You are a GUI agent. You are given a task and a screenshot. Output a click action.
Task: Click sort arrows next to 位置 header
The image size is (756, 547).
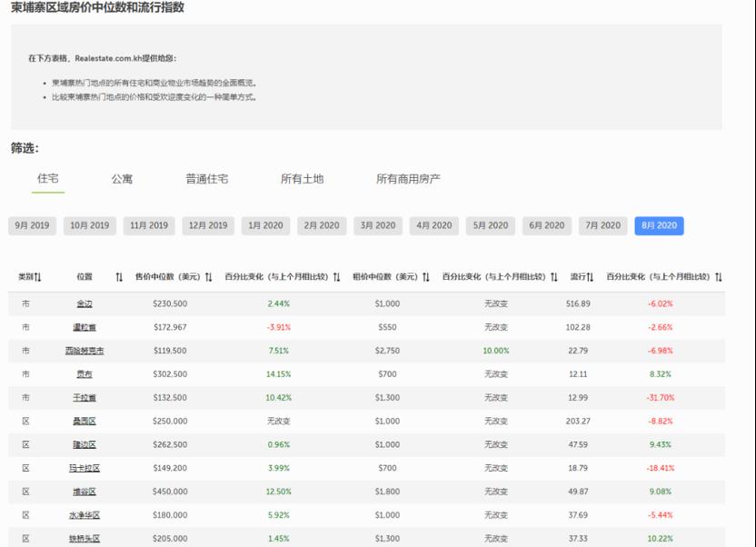click(119, 276)
